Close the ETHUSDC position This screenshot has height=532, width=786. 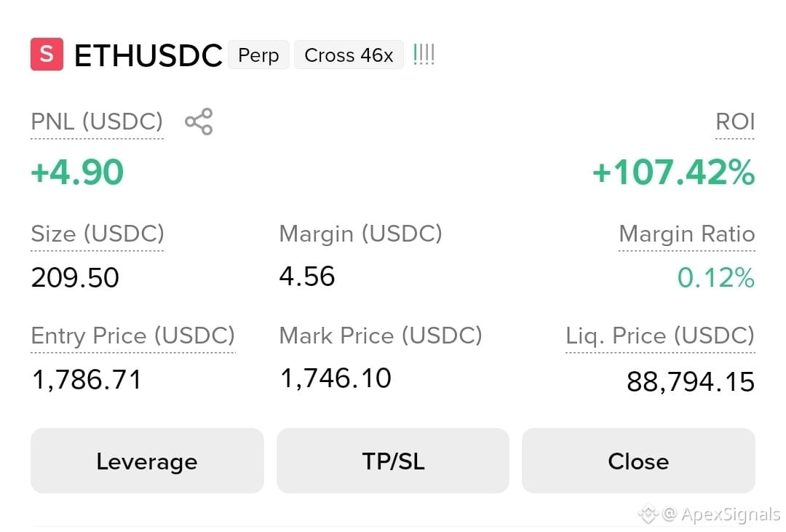(639, 461)
